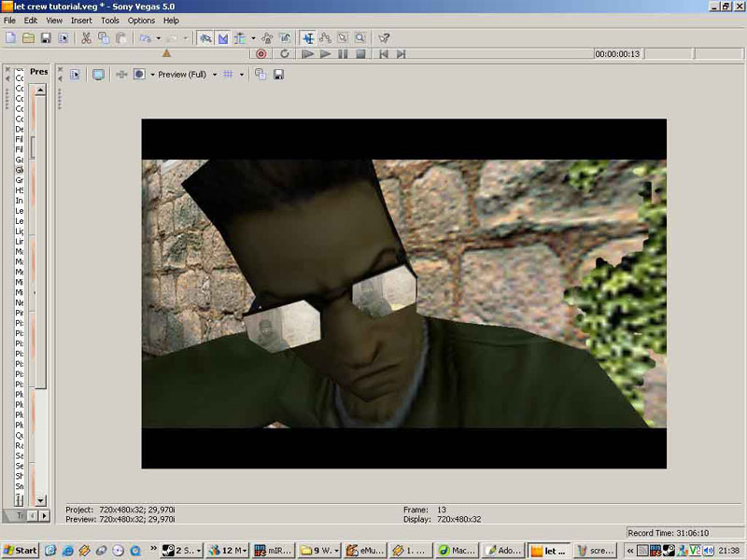
Task: Click the Copy icon in the main toolbar
Action: (x=104, y=38)
